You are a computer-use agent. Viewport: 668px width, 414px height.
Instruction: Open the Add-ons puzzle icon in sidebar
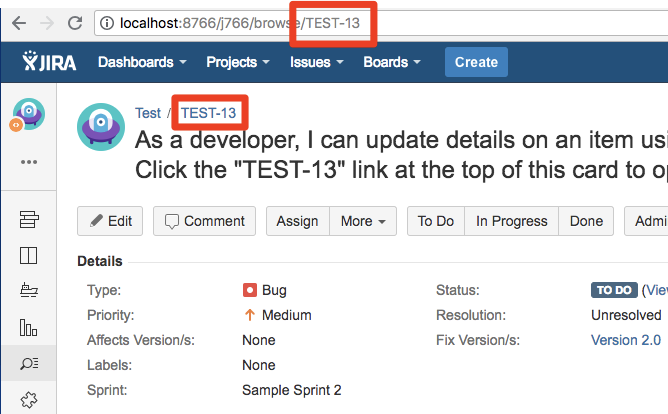point(29,400)
